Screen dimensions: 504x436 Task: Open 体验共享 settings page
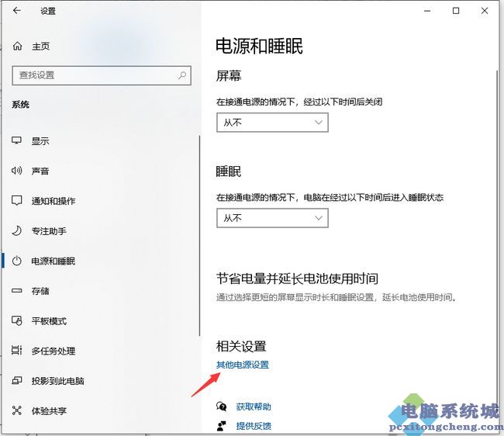pos(49,411)
